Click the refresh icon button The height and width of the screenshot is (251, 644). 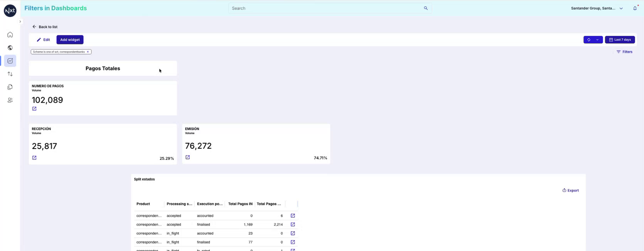[x=588, y=40]
